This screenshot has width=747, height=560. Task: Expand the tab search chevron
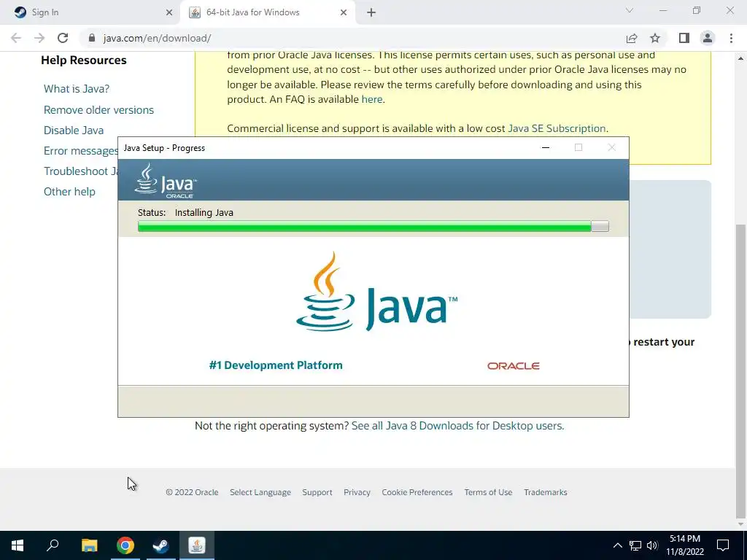pos(630,10)
